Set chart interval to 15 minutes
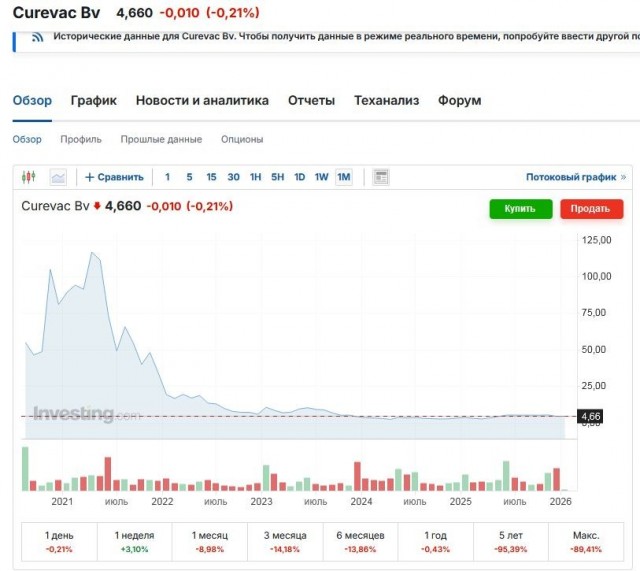Image resolution: width=640 pixels, height=571 pixels. 211,177
